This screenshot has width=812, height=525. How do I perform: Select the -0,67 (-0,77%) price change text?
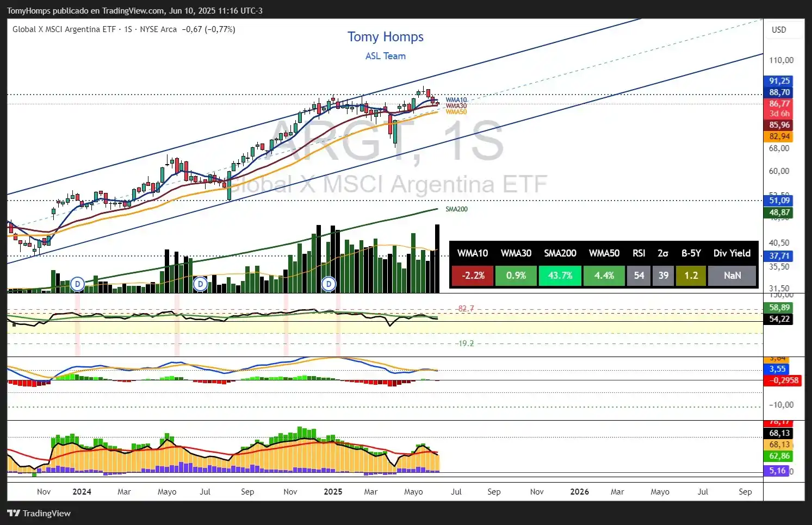coord(208,29)
